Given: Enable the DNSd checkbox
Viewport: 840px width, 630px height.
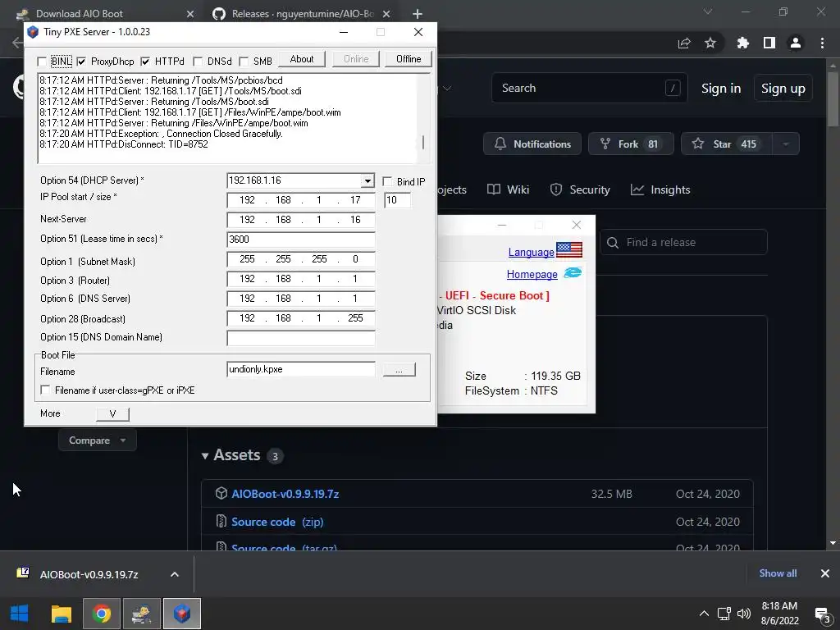Looking at the screenshot, I should [x=198, y=62].
